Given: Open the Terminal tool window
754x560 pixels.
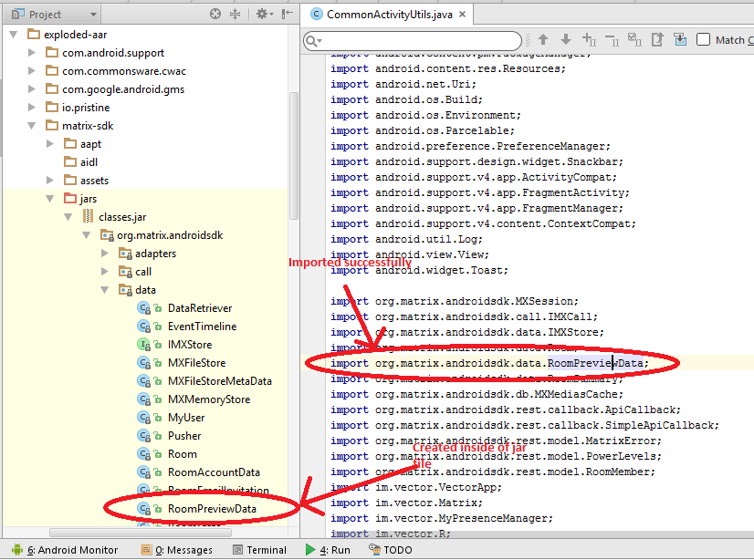Looking at the screenshot, I should (x=259, y=550).
